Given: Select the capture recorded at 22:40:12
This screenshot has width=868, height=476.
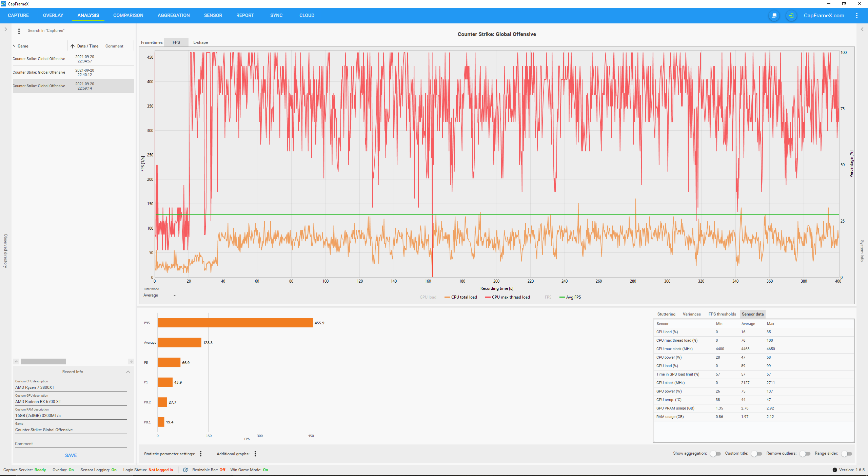Looking at the screenshot, I should (73, 73).
